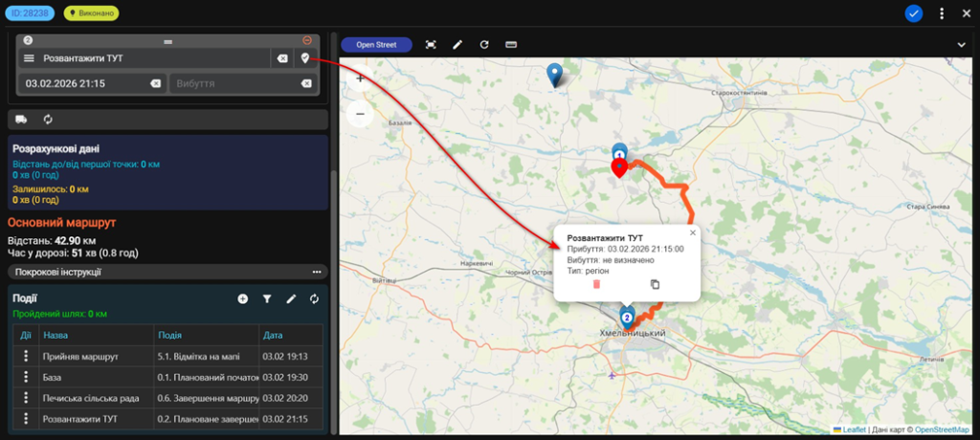The width and height of the screenshot is (980, 440).
Task: Edit events with the pencil icon in Події
Action: 291,299
